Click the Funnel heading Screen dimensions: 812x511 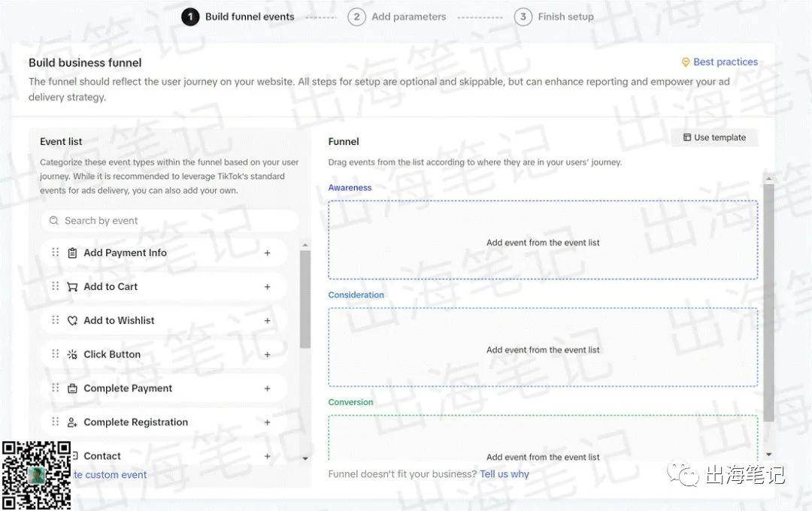coord(344,141)
